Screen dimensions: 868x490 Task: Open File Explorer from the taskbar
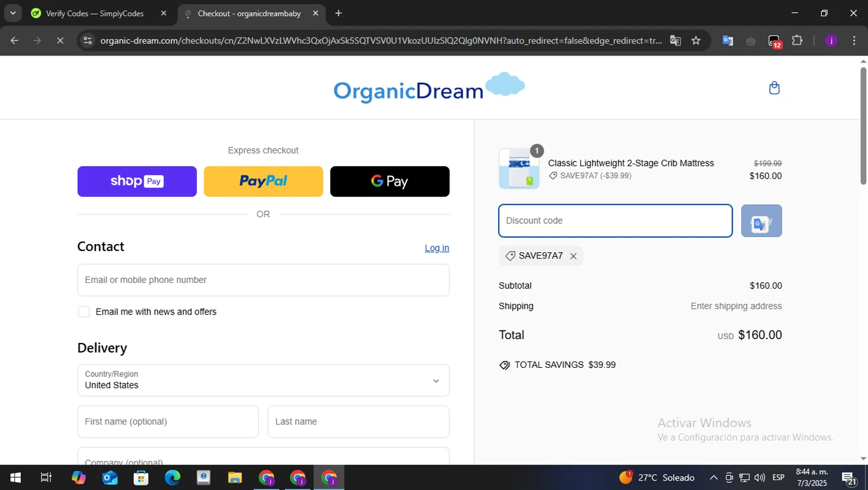(235, 478)
